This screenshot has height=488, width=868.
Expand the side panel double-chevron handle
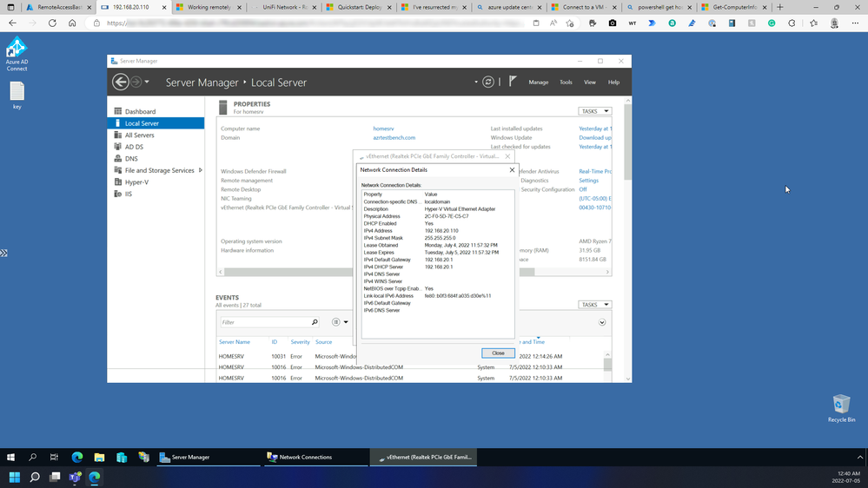(x=3, y=253)
